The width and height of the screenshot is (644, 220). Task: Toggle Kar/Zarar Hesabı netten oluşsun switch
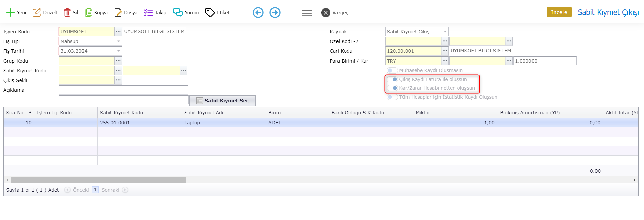[392, 88]
